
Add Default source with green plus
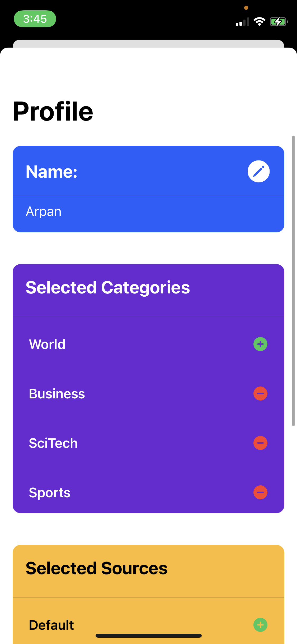[x=260, y=625]
